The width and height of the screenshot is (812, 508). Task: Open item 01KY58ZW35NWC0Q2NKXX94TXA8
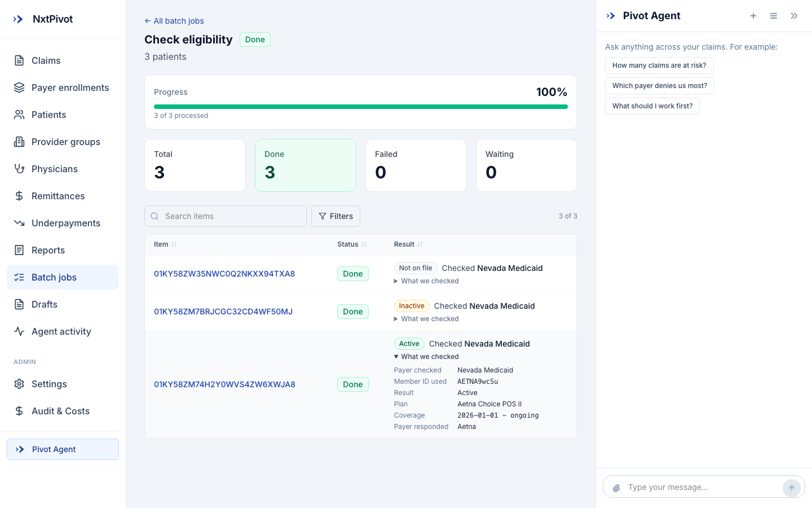pyautogui.click(x=224, y=274)
